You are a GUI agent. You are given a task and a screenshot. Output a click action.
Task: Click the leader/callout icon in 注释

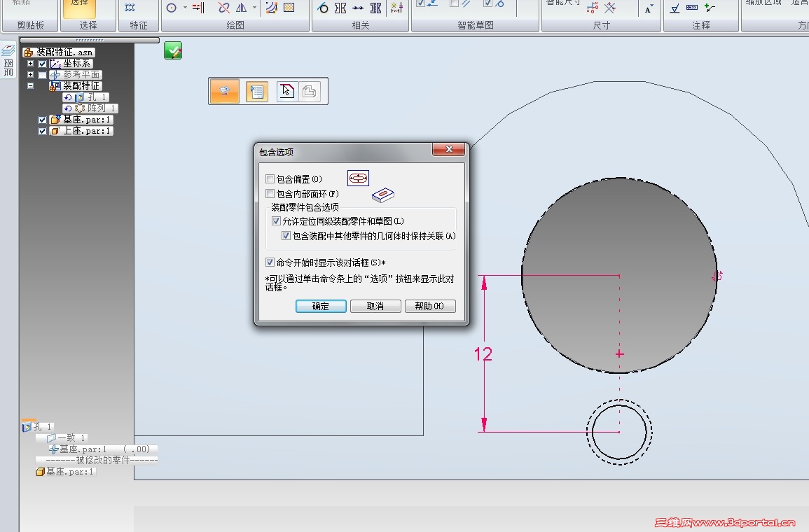(710, 8)
